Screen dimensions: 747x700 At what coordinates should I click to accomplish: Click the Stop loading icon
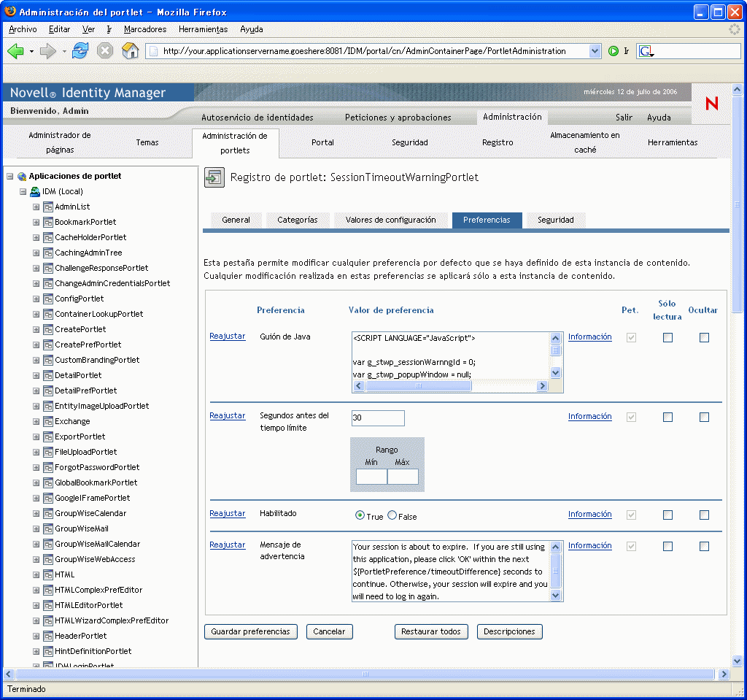point(105,51)
